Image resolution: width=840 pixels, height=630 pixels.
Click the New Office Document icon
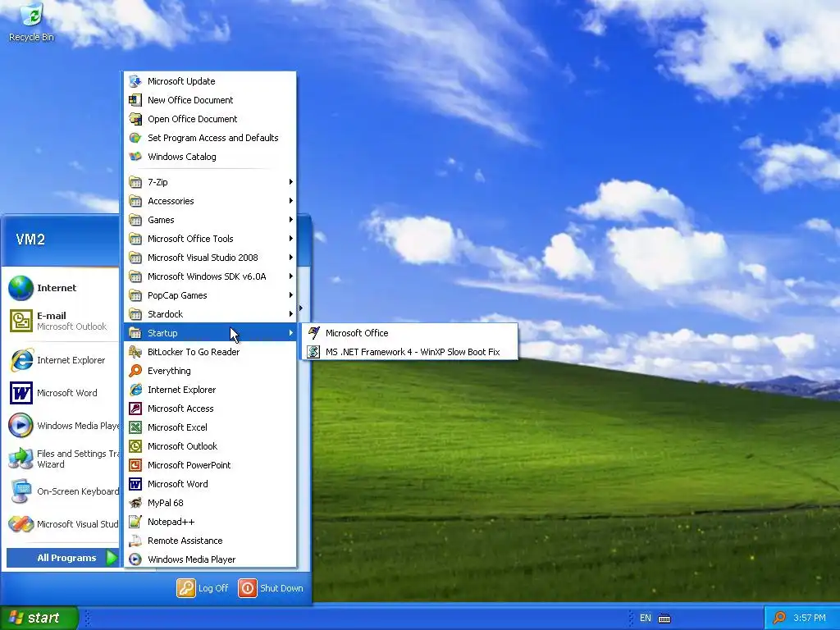click(x=135, y=99)
